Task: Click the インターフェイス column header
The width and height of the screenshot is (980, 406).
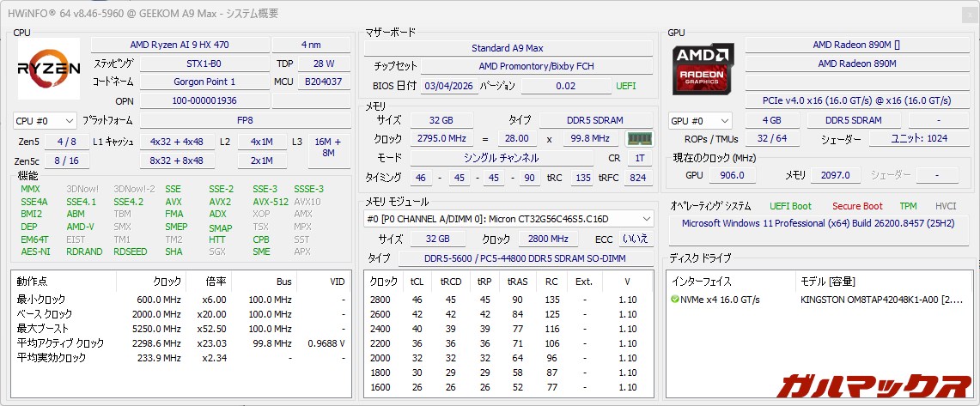Action: tap(731, 282)
